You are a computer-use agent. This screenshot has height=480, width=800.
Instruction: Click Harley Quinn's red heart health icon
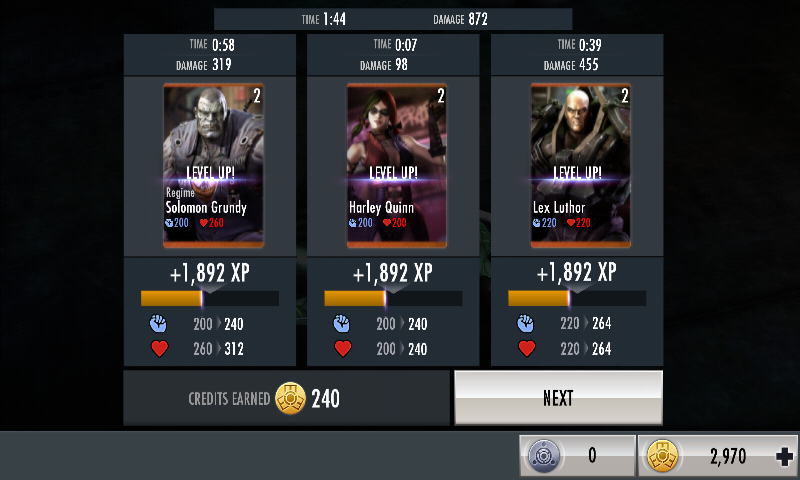point(343,349)
